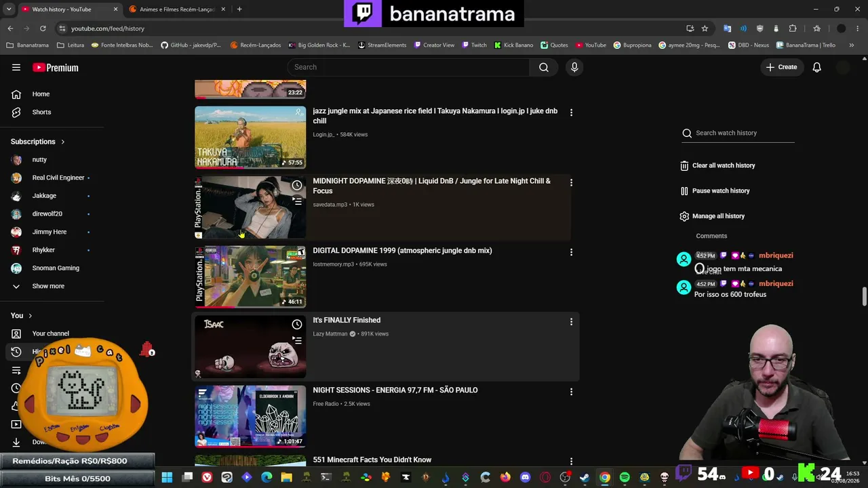Launch Firefox from the taskbar
This screenshot has width=868, height=488.
click(x=505, y=477)
